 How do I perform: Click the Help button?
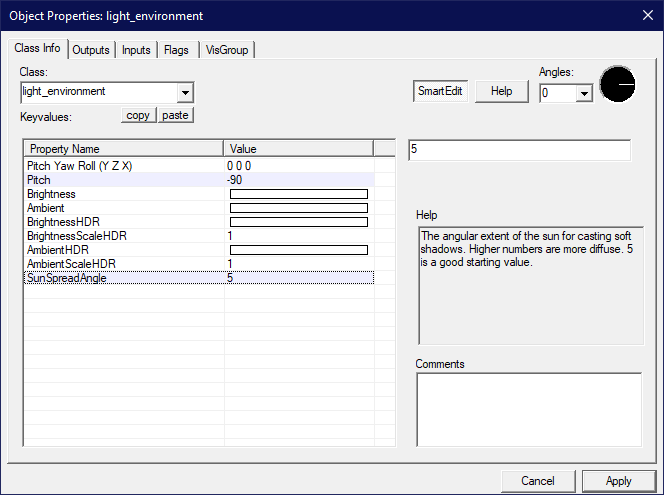coord(502,91)
